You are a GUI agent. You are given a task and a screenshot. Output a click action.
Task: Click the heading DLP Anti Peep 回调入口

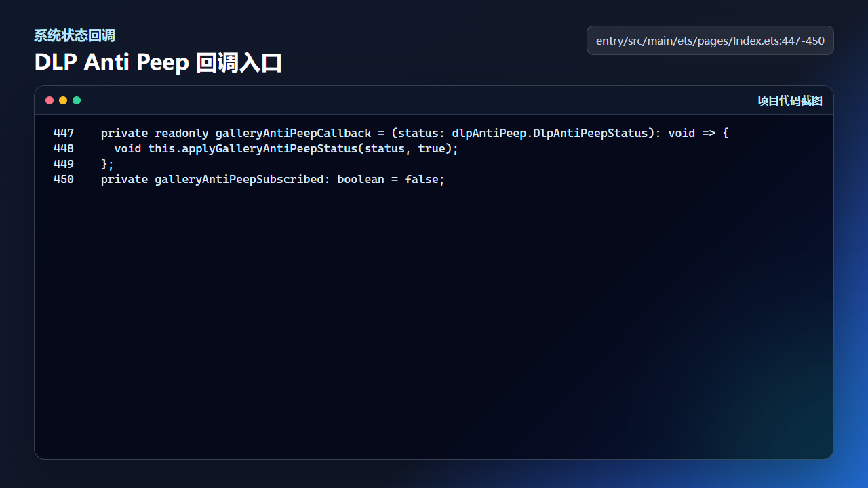tap(158, 62)
